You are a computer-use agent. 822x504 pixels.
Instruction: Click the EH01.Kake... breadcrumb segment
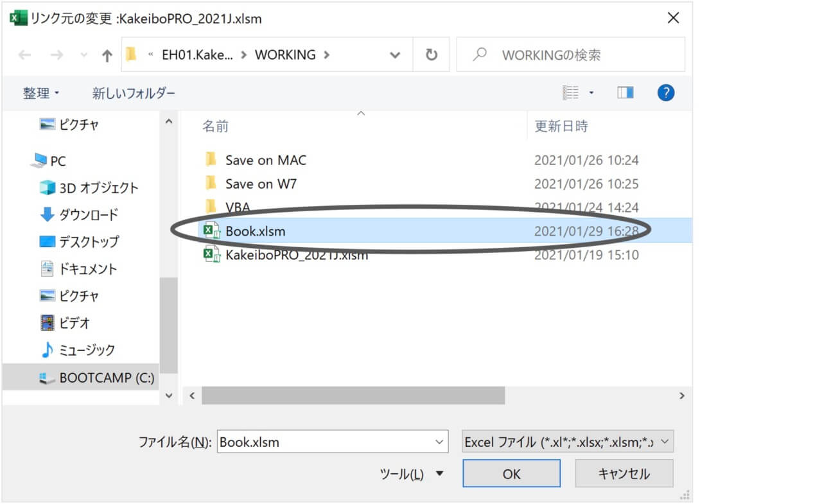pos(197,55)
